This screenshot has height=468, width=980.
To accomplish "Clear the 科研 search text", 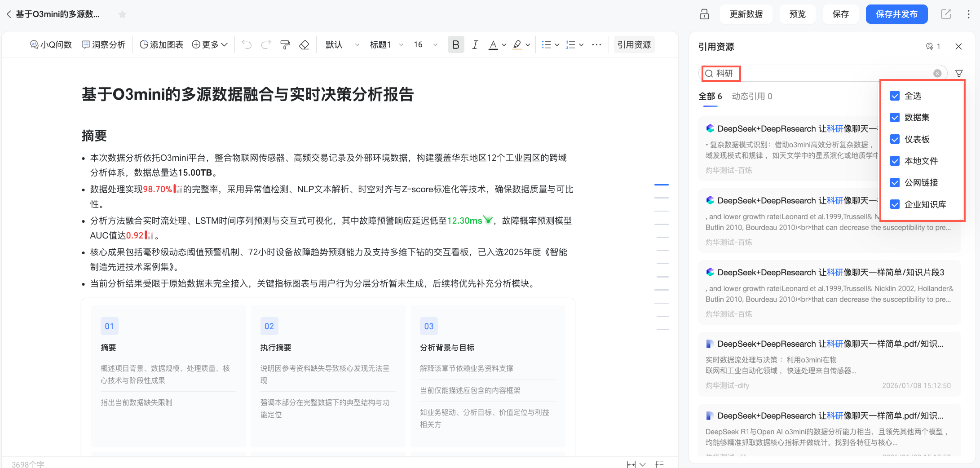I will (x=937, y=73).
